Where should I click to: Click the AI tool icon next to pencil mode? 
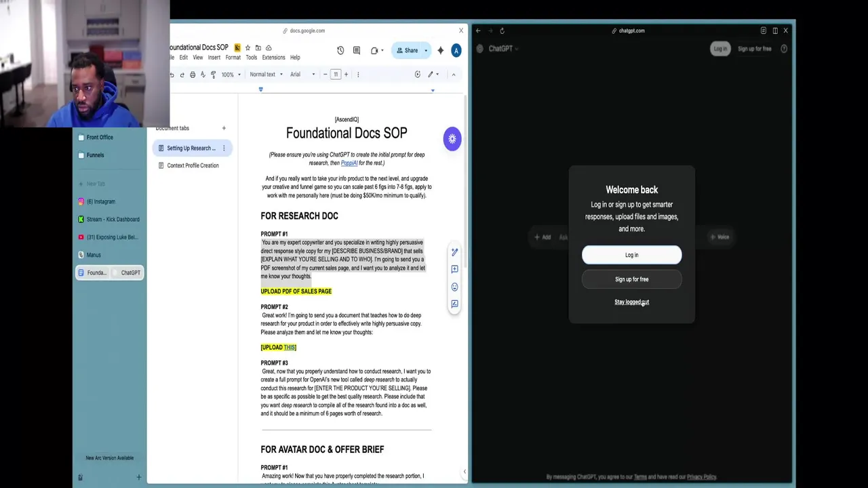pyautogui.click(x=417, y=75)
